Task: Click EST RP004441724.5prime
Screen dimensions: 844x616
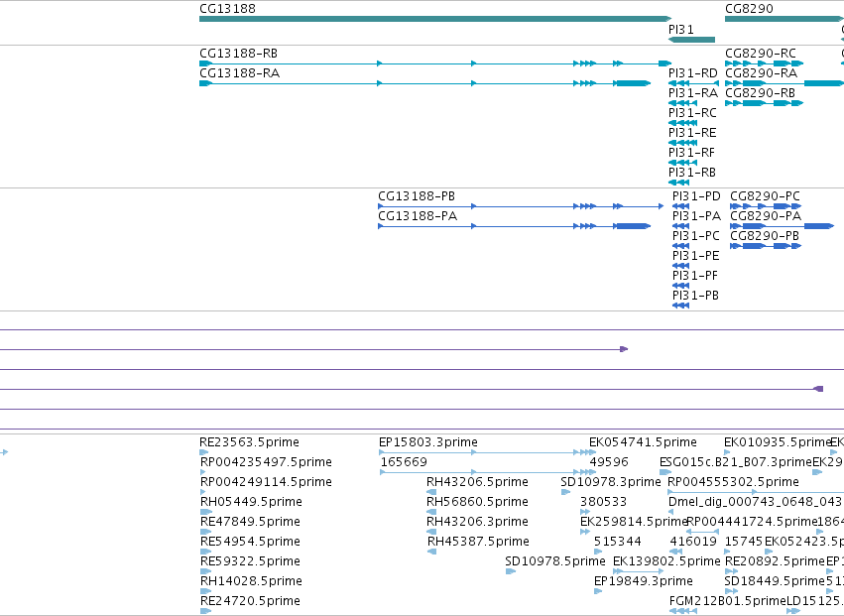Action: (753, 522)
